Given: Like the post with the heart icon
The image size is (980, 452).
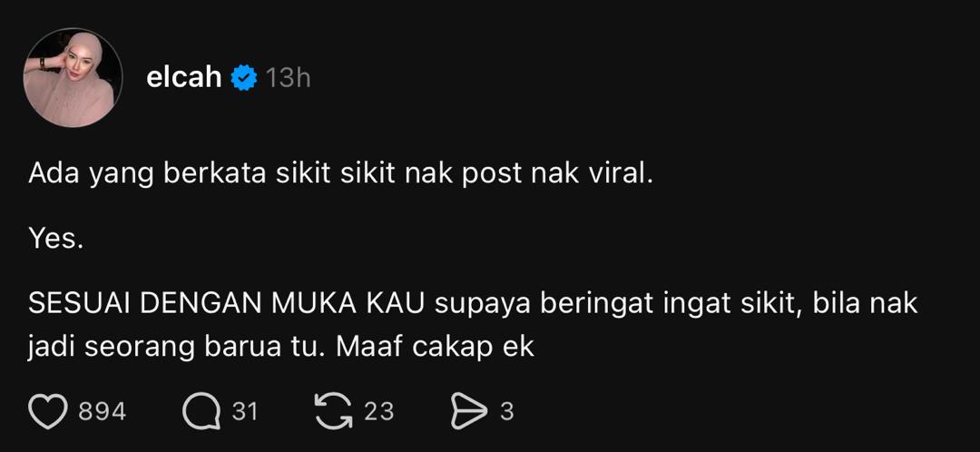Looking at the screenshot, I should pos(47,411).
